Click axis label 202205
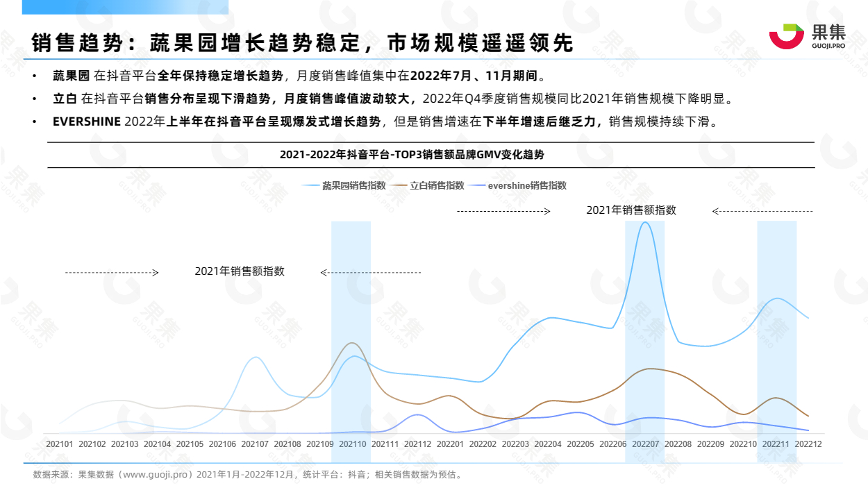The width and height of the screenshot is (868, 488). (581, 444)
